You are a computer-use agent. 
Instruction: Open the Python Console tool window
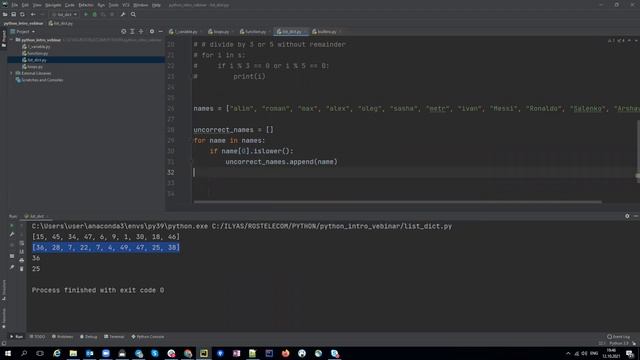[x=148, y=337]
